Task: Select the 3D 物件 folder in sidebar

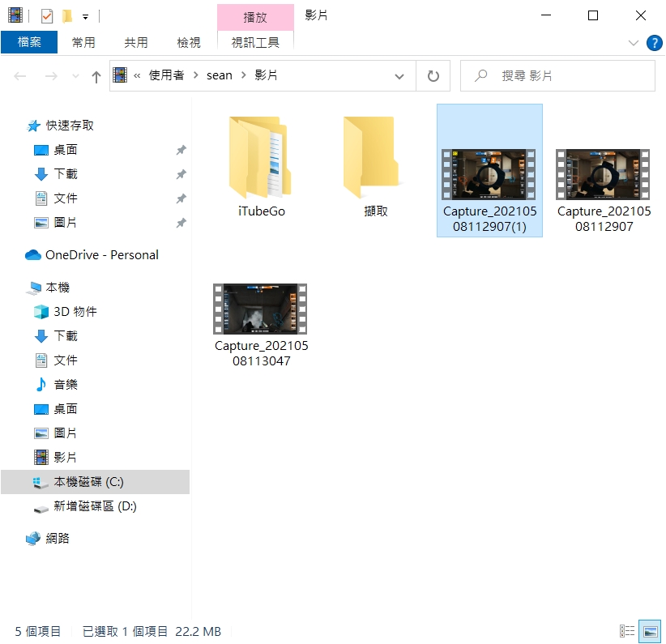Action: pos(75,312)
